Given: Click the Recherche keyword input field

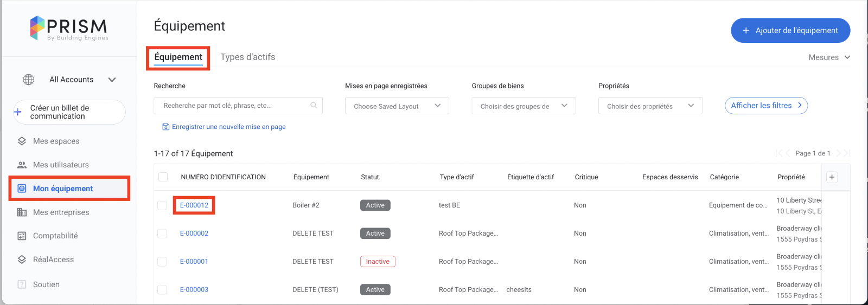Looking at the screenshot, I should coord(233,106).
